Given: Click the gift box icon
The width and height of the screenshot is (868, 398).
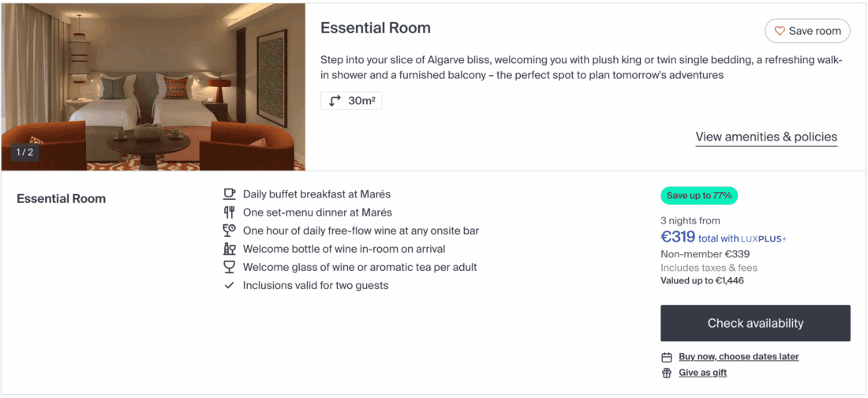Looking at the screenshot, I should click(667, 373).
